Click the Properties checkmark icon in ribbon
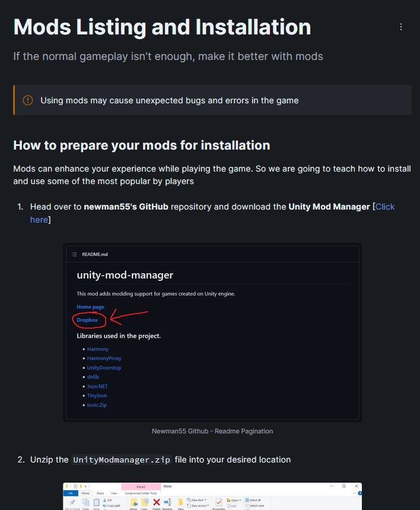This screenshot has height=510, width=420. [x=219, y=502]
